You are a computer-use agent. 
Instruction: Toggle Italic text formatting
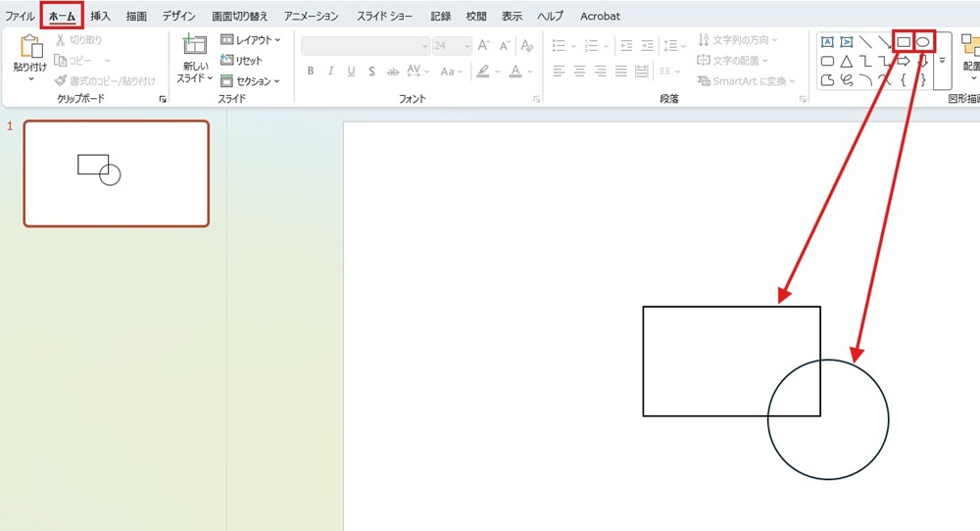pos(331,72)
